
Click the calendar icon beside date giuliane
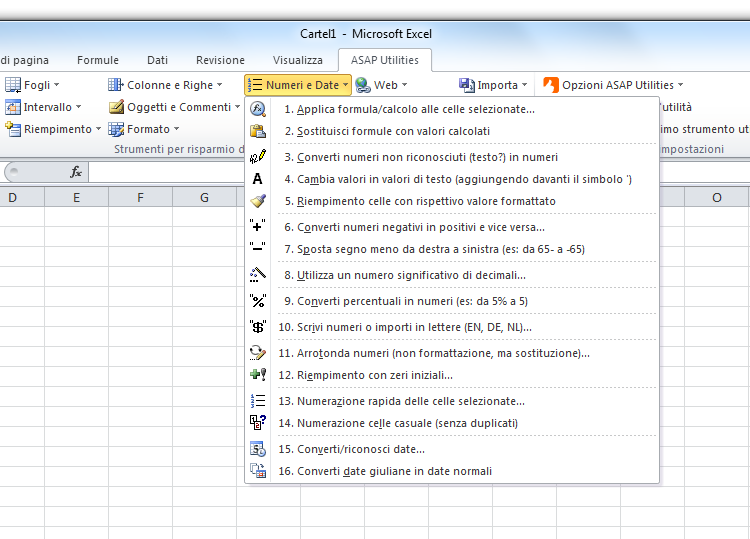[258, 471]
